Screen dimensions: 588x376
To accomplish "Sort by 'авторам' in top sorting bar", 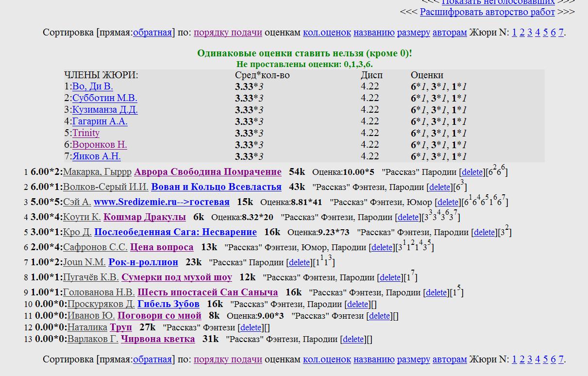I will click(450, 33).
